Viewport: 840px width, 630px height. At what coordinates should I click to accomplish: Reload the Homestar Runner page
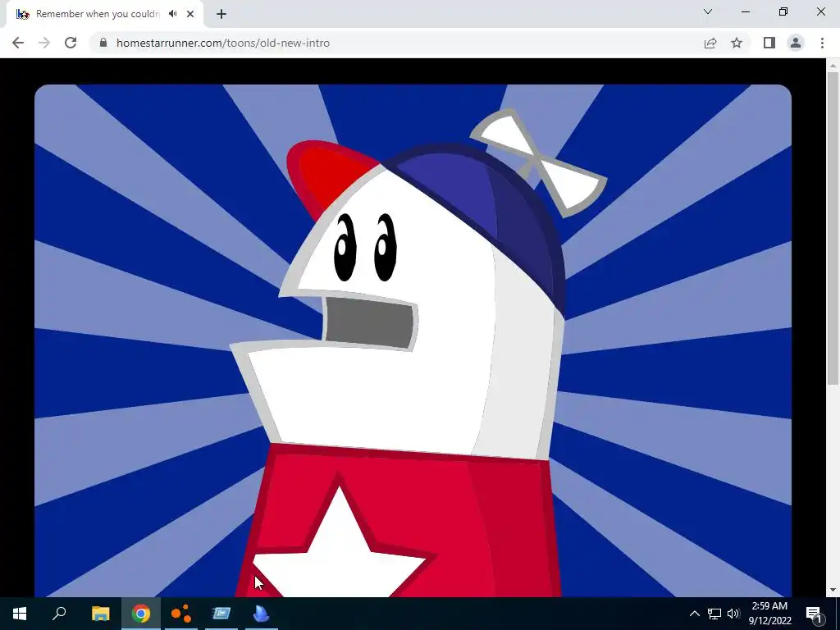(x=71, y=43)
